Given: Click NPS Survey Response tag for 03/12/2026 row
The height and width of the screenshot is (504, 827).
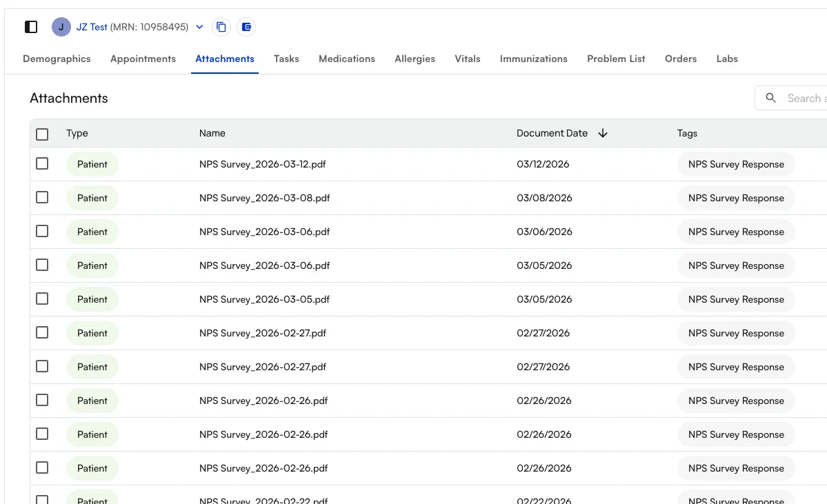Looking at the screenshot, I should point(736,164).
